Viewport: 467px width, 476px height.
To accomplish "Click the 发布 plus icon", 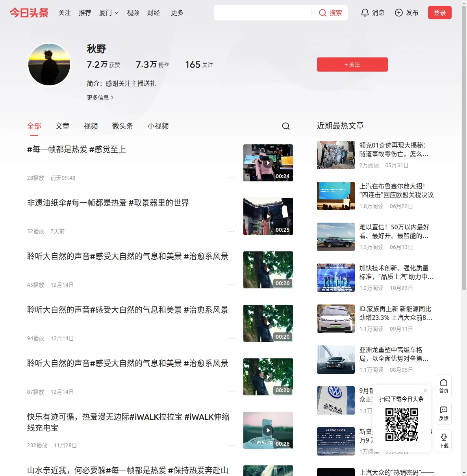I will [x=399, y=13].
